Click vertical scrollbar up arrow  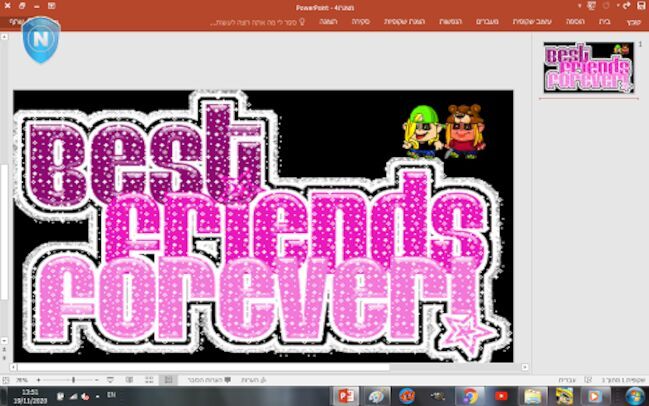point(4,37)
